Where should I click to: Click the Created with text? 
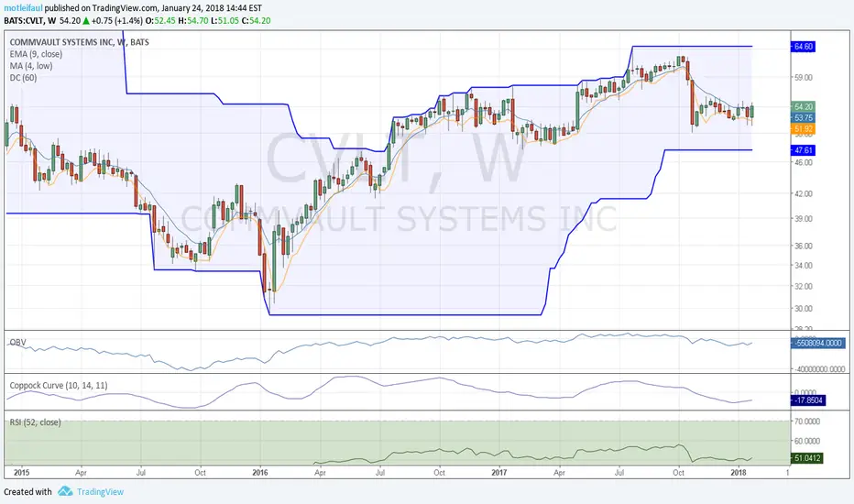click(x=27, y=492)
